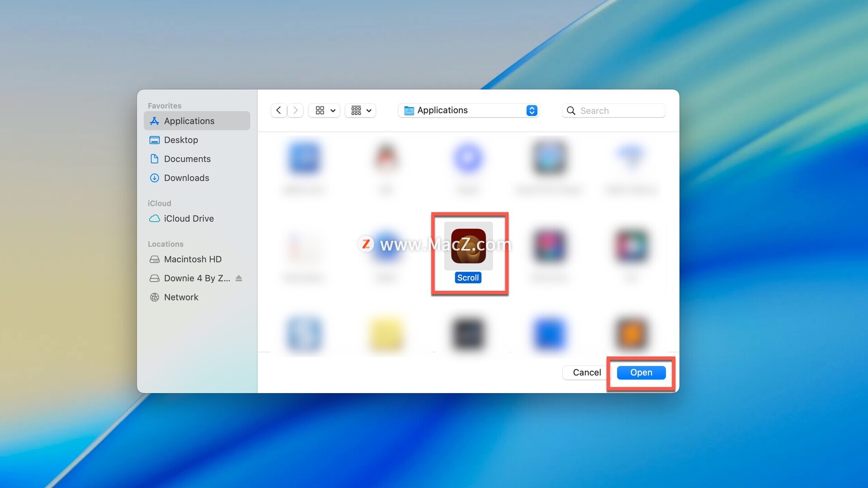
Task: Click the Documents page icon
Action: 154,159
